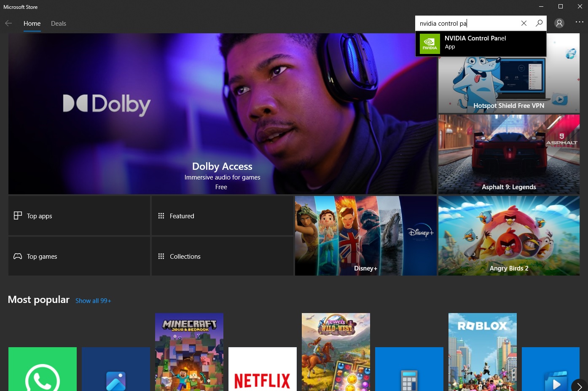Switch to the Deals tab
Viewport: 588px width, 391px height.
[59, 24]
